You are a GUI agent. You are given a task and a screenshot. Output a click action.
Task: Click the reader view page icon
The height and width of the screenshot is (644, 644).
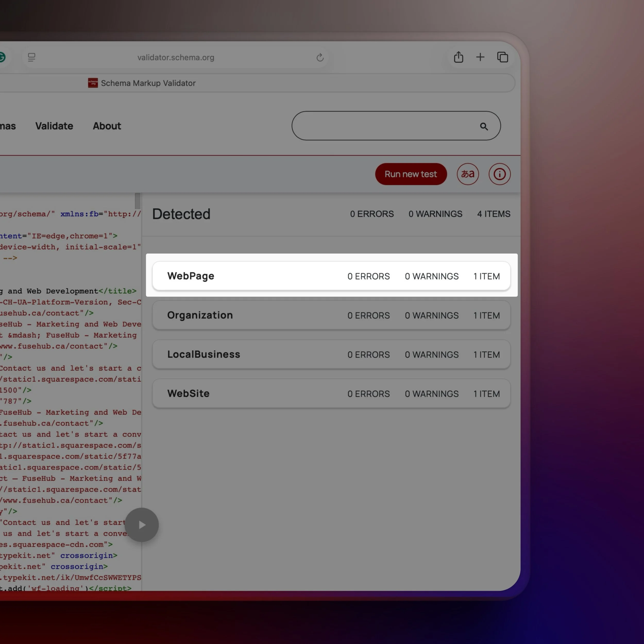coord(32,57)
